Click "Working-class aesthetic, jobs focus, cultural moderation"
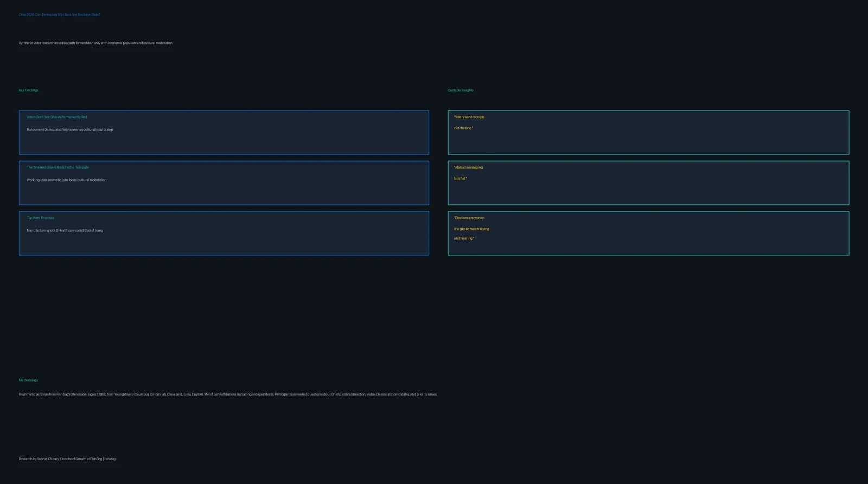 67,180
